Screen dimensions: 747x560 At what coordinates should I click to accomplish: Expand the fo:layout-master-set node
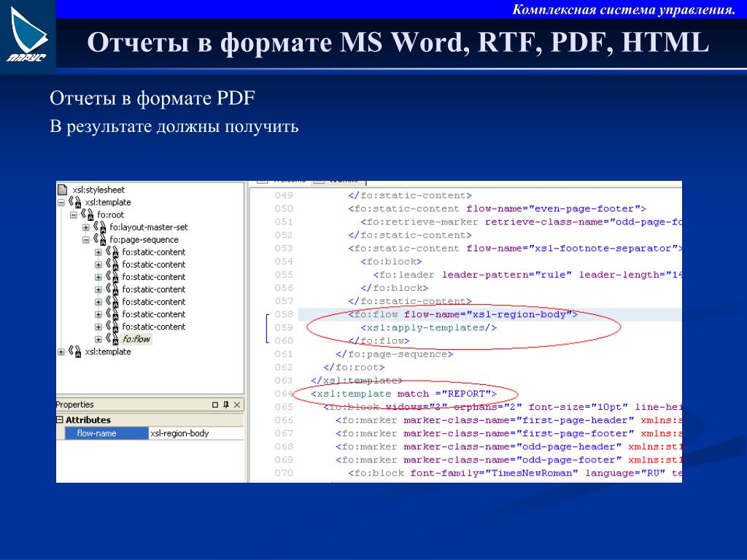click(86, 227)
